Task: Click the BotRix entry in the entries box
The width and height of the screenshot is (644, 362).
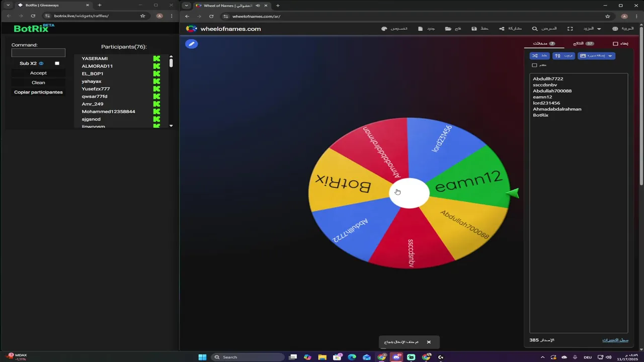Action: pos(540,115)
